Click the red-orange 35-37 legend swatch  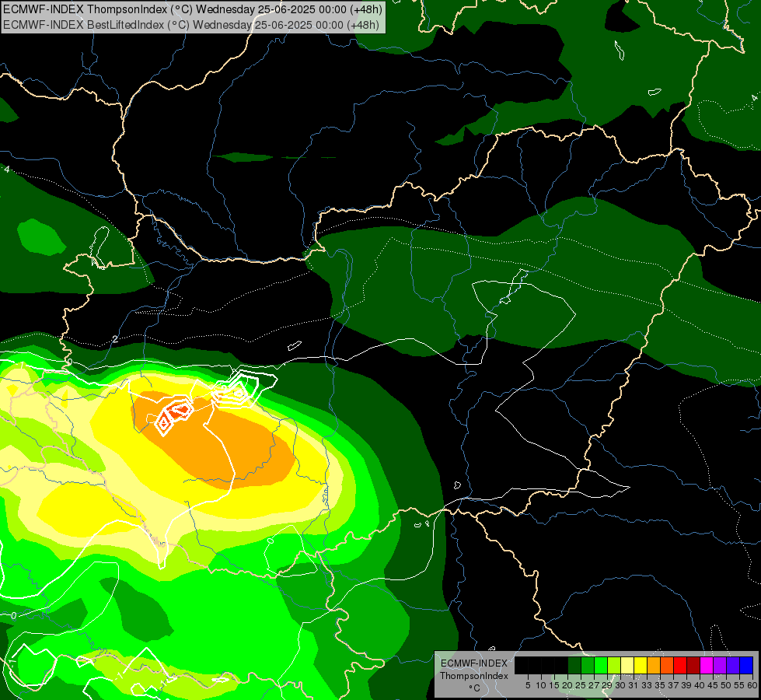tap(667, 665)
